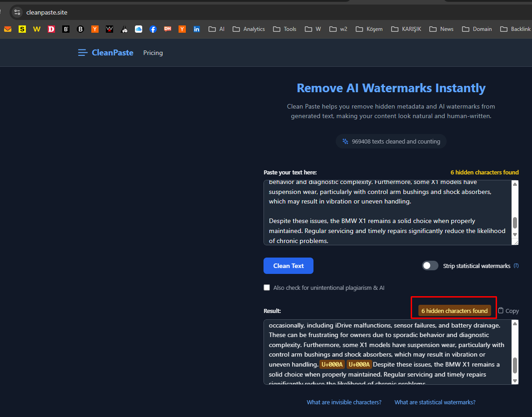This screenshot has width=532, height=417.
Task: Open the AI bookmarks folder
Action: coord(216,29)
